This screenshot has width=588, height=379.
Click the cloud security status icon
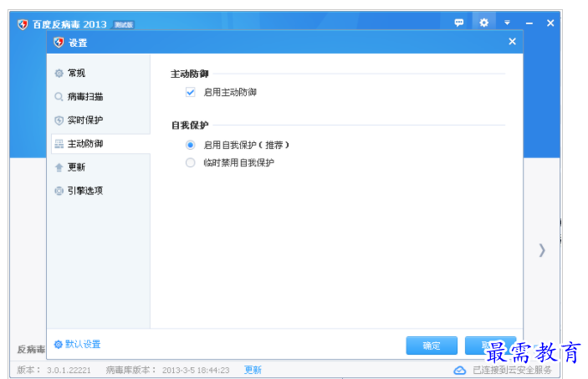point(460,371)
